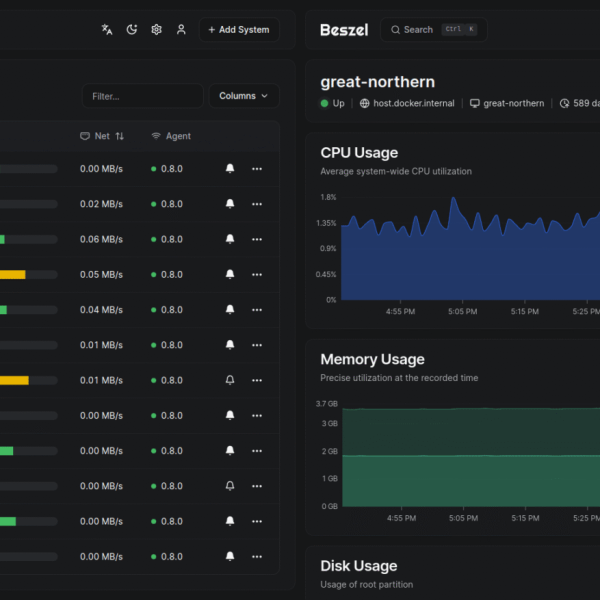Click the green Up status indicator
This screenshot has height=600, width=600.
tap(325, 103)
